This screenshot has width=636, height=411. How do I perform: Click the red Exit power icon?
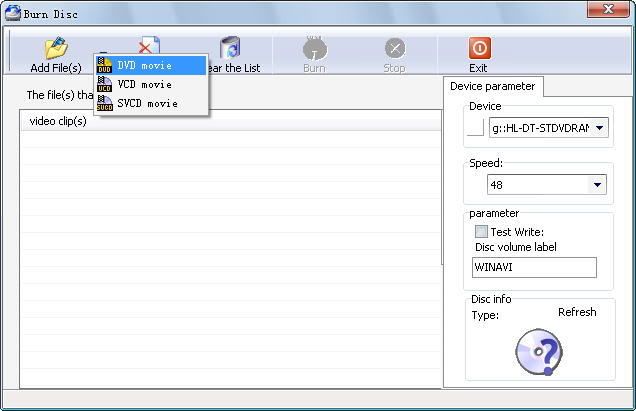point(479,48)
